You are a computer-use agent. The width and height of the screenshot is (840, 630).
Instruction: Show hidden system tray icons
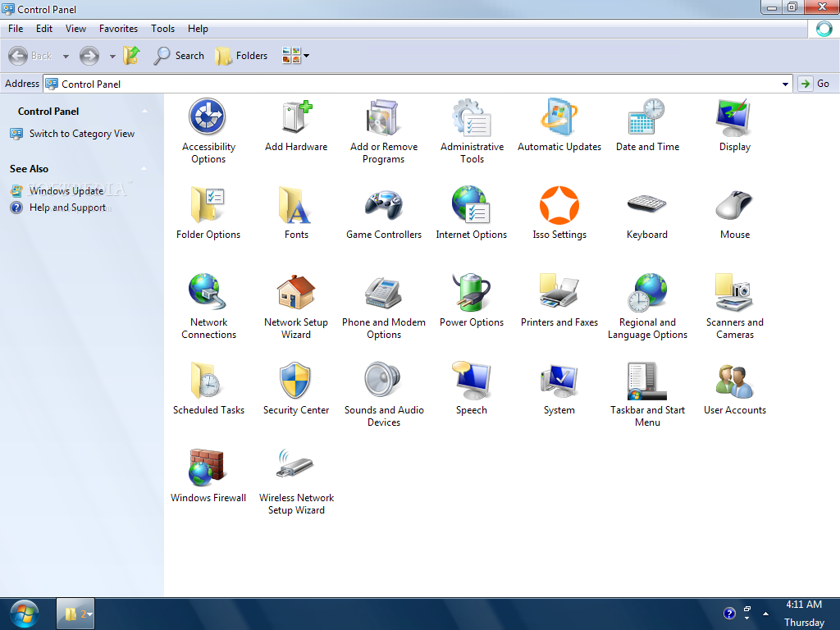(765, 614)
